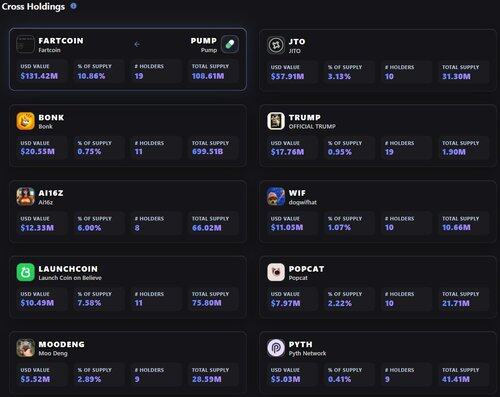Select the BONK total supply 699.51B box
Viewport: 500px width, 397px height.
click(x=213, y=148)
